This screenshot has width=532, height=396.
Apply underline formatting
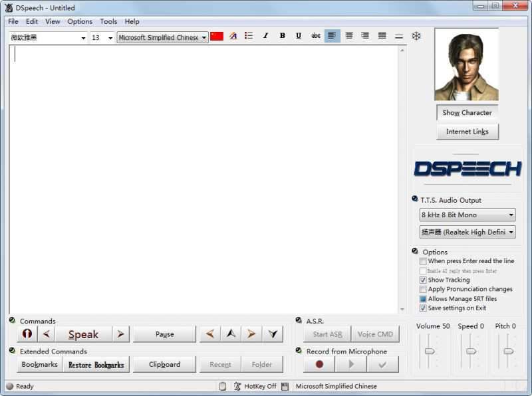[299, 37]
